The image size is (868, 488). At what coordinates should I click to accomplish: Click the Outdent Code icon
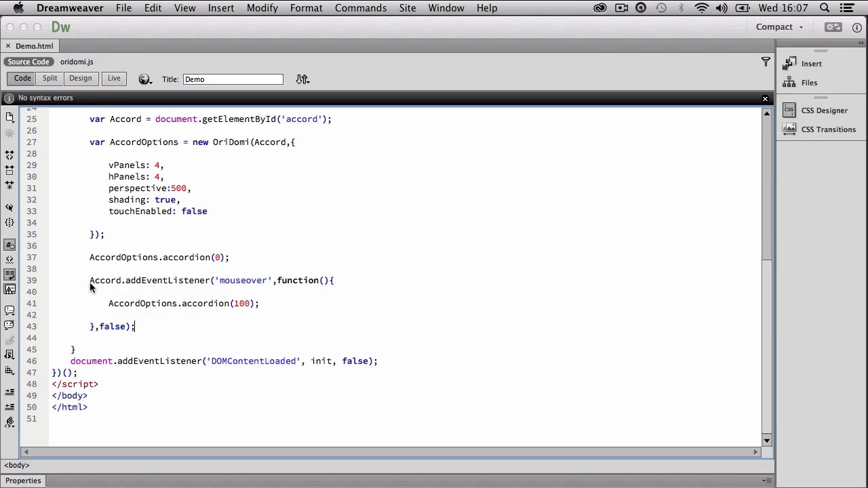point(9,407)
